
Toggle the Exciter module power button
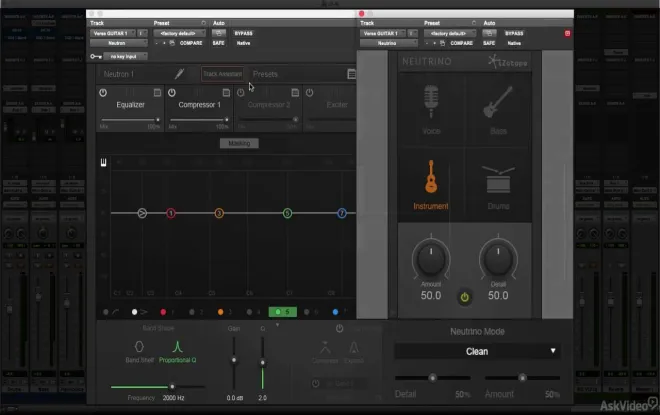(x=309, y=93)
